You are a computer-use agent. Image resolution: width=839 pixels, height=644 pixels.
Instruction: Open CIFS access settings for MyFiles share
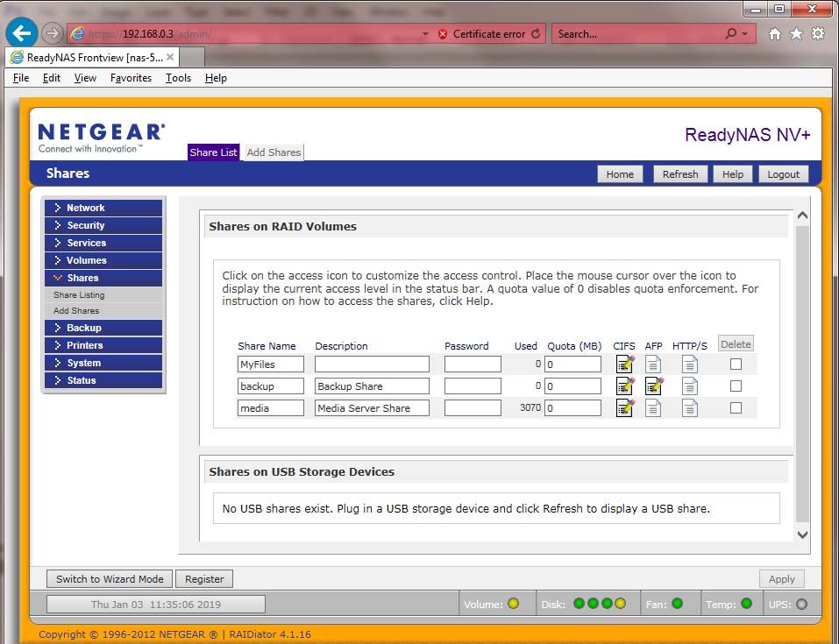pos(624,364)
